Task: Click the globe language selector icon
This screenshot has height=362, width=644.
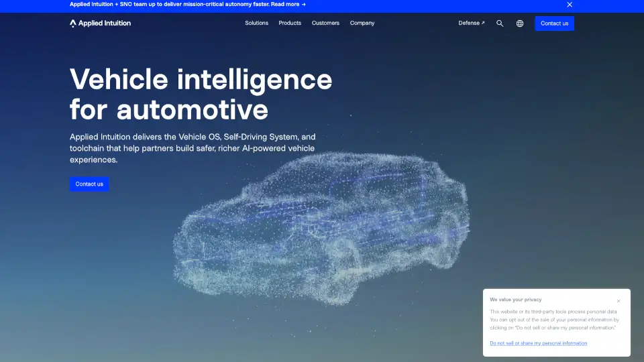Action: 520,23
